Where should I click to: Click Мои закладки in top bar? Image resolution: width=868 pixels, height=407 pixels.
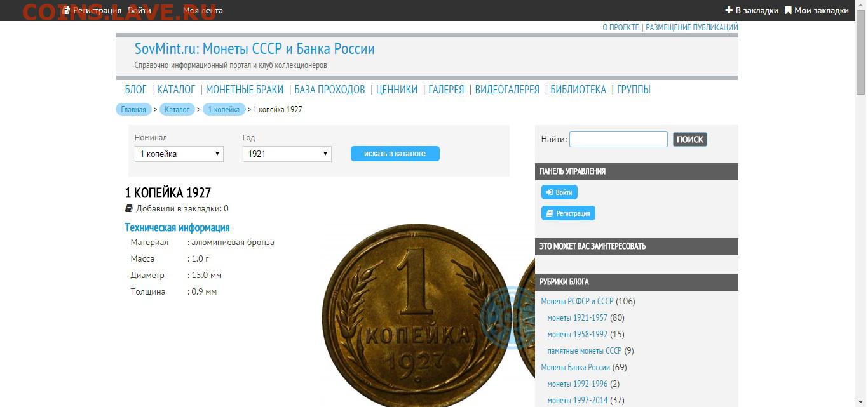pyautogui.click(x=822, y=10)
